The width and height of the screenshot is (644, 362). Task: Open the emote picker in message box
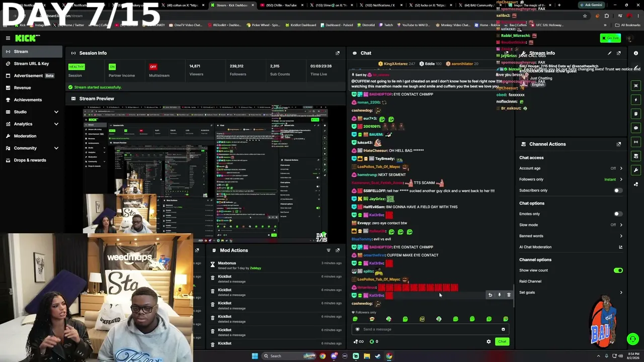pyautogui.click(x=503, y=329)
